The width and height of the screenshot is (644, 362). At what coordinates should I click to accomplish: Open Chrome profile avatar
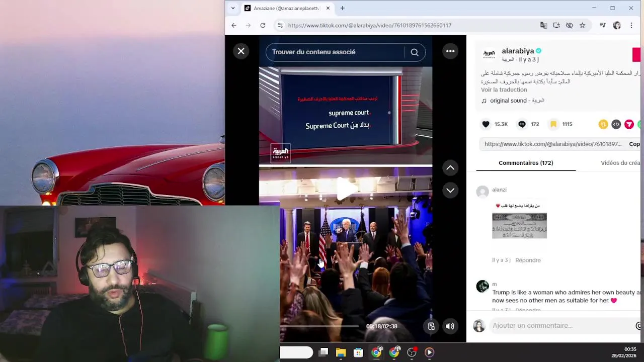coord(617,25)
